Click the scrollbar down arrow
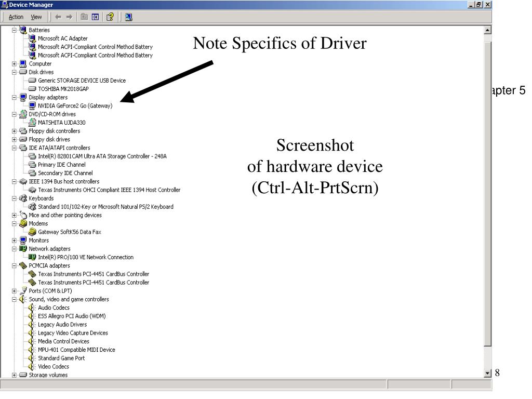The image size is (532, 399). (487, 373)
